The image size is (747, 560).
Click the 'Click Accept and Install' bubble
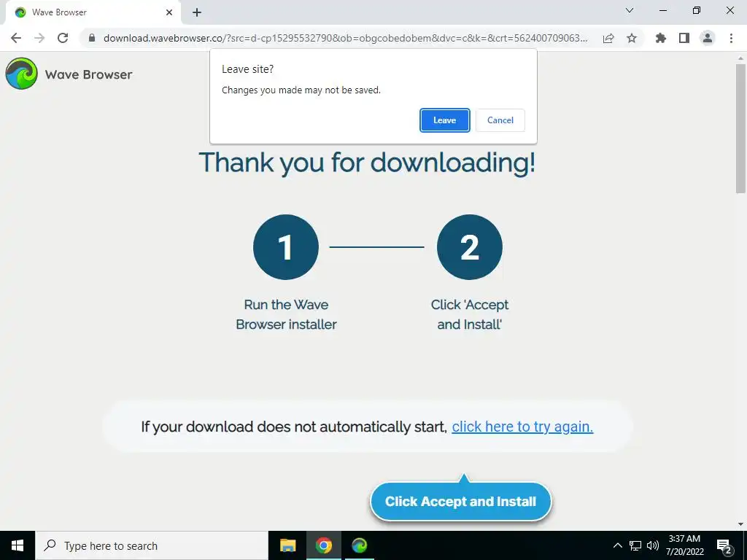(461, 502)
